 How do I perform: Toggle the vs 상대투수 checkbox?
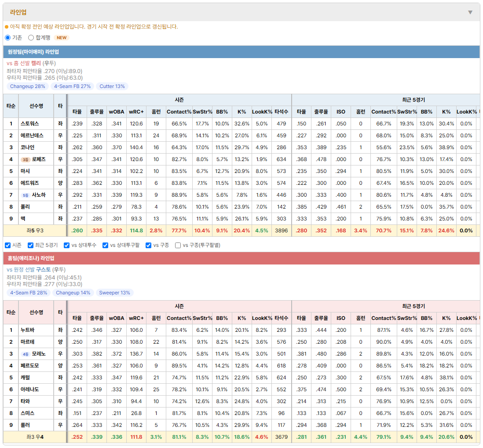66,245
